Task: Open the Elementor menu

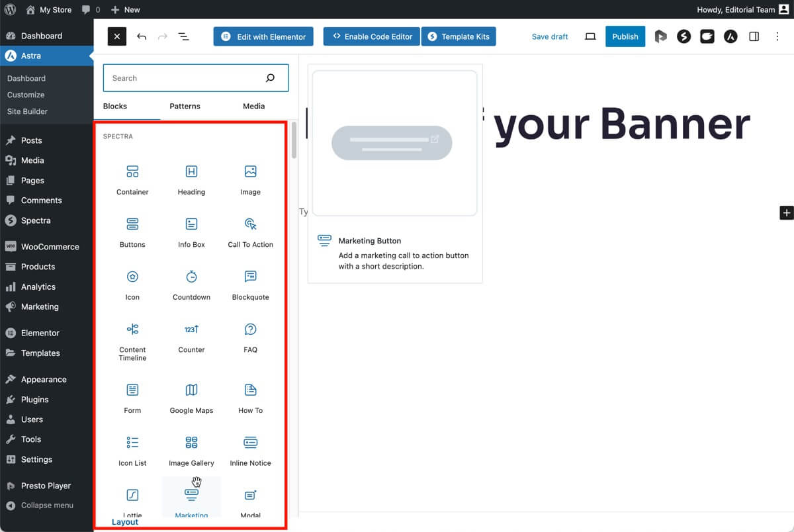Action: [x=46, y=333]
